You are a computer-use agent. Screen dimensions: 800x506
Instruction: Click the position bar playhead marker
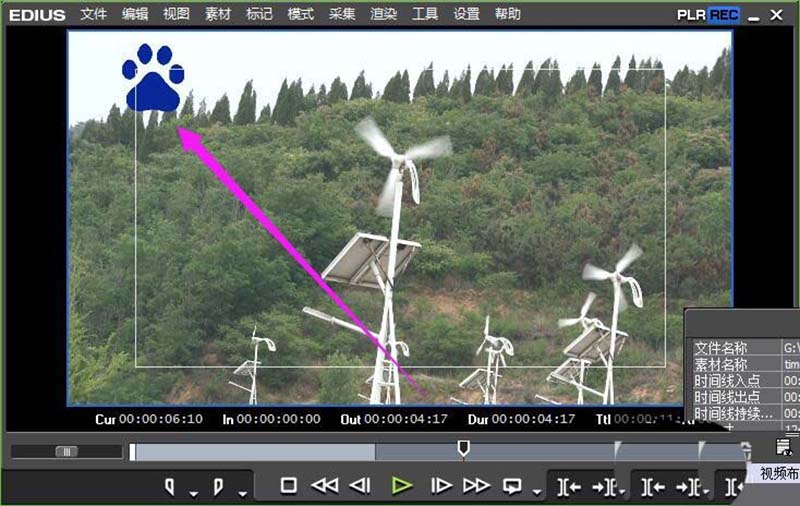pos(463,448)
